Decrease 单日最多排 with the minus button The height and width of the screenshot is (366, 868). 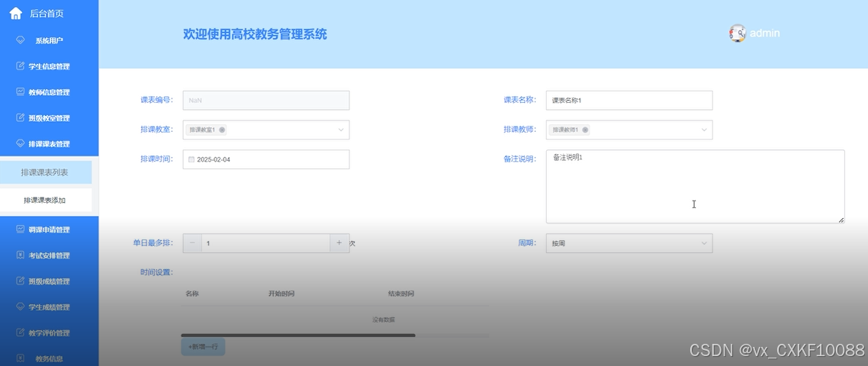click(x=192, y=243)
